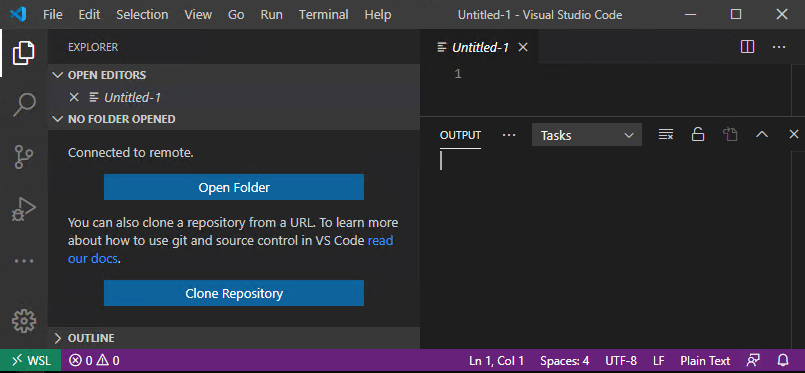Toggle the Explorer view icon

click(24, 53)
